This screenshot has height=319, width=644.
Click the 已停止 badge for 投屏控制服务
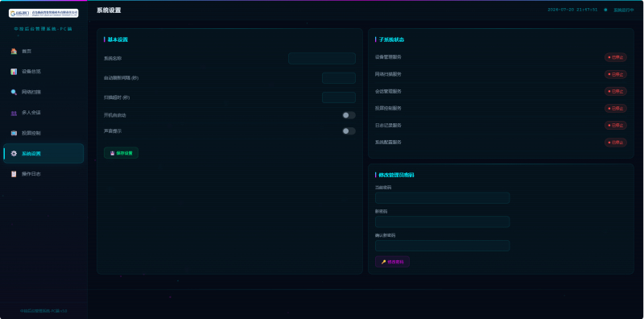(x=616, y=108)
